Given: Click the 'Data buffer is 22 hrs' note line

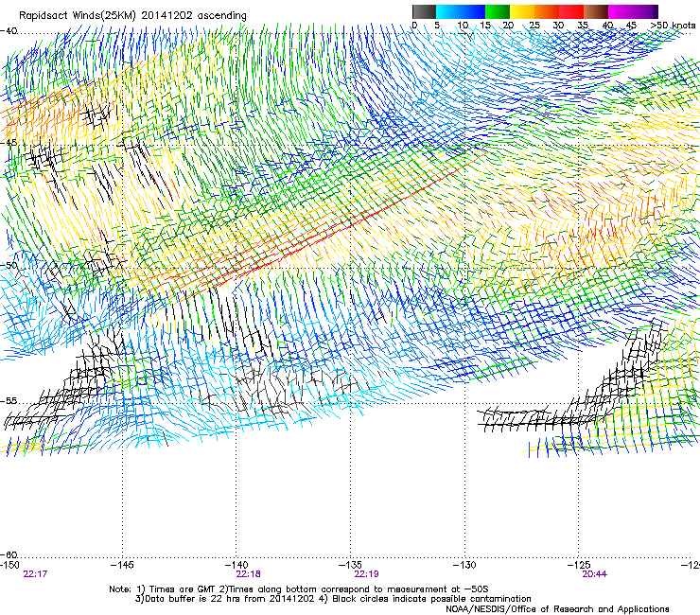Looking at the screenshot, I should click(x=333, y=599).
